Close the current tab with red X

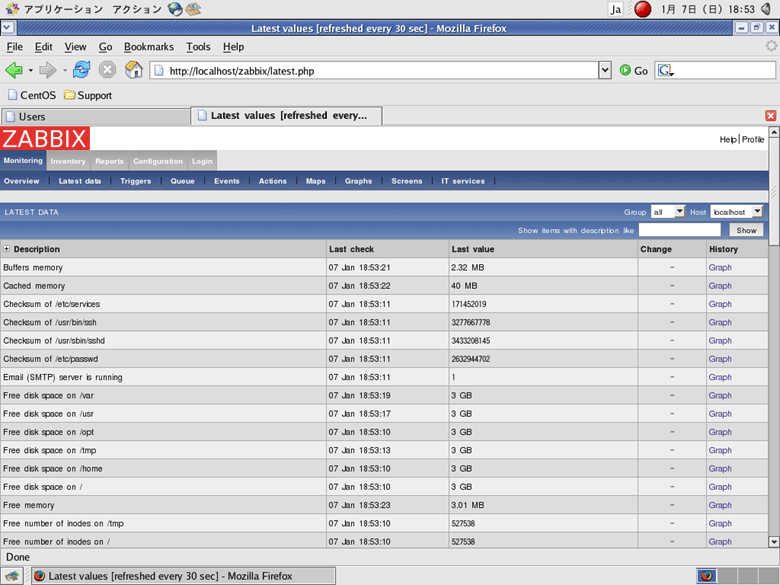tap(770, 116)
